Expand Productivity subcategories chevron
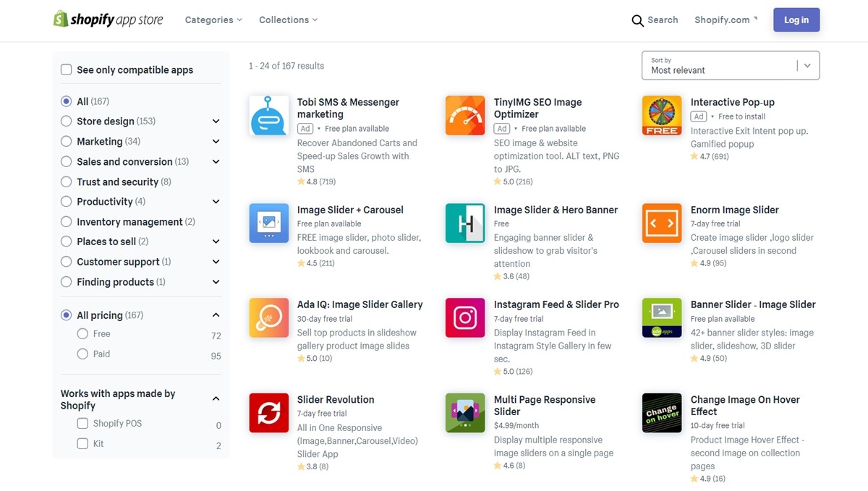The image size is (868, 491). (216, 202)
